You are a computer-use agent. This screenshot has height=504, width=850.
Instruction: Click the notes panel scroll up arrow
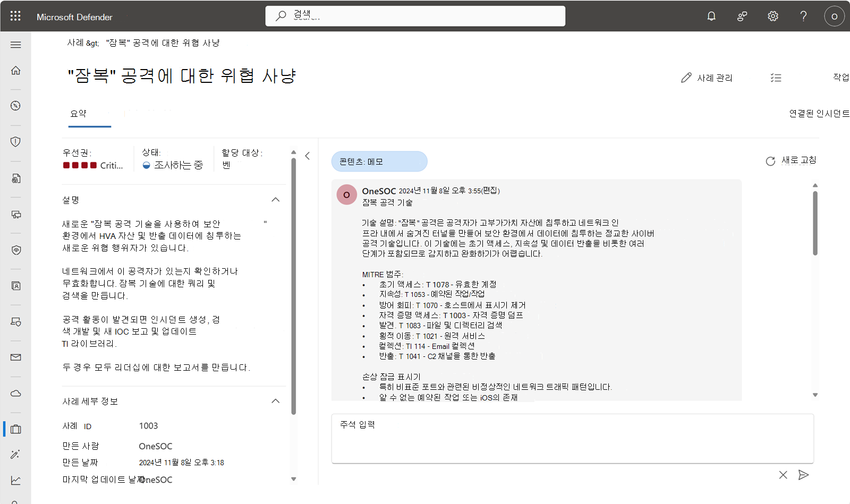click(815, 185)
